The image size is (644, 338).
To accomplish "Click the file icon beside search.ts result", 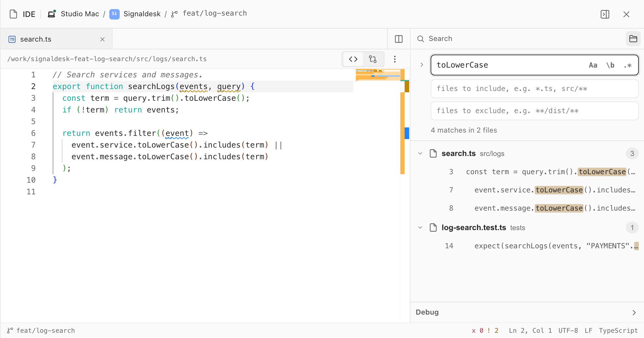I will (433, 153).
